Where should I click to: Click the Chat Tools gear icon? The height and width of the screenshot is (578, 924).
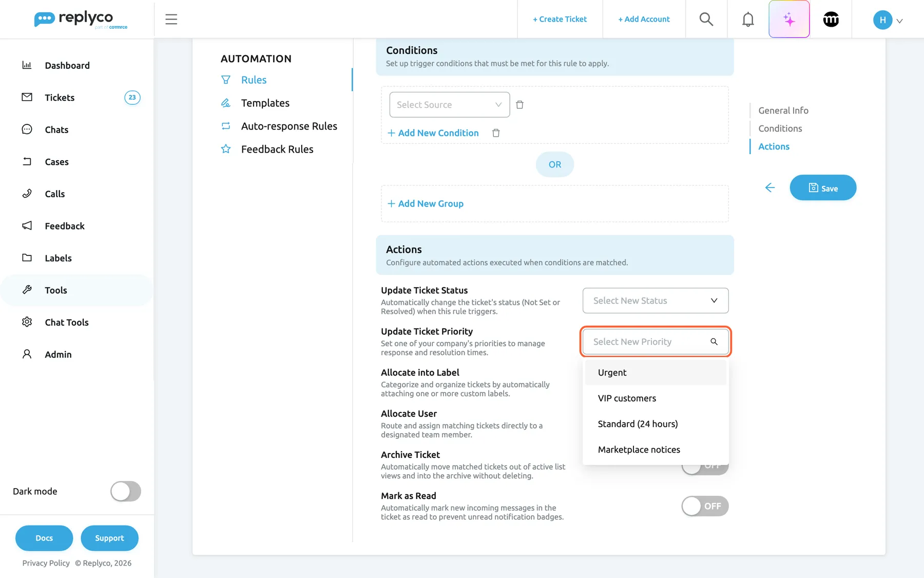(x=27, y=322)
